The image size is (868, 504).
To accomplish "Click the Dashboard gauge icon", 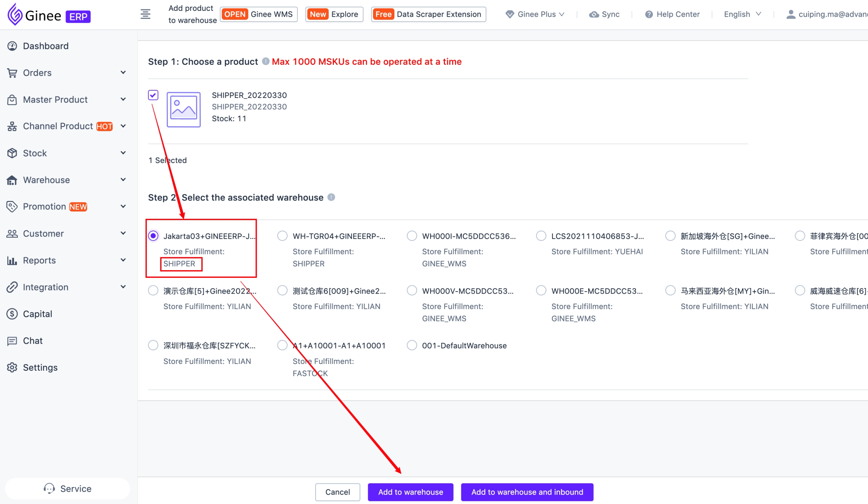I will (x=12, y=46).
